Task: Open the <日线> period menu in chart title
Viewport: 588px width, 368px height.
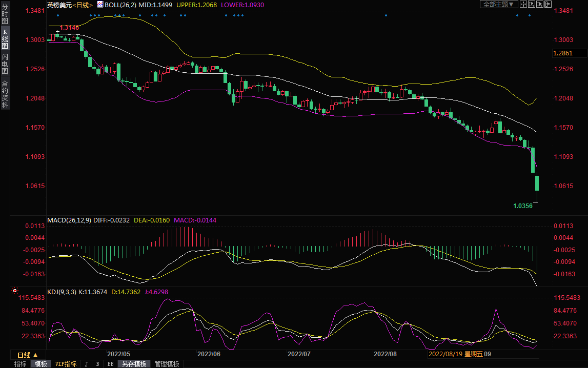Action: pyautogui.click(x=82, y=5)
